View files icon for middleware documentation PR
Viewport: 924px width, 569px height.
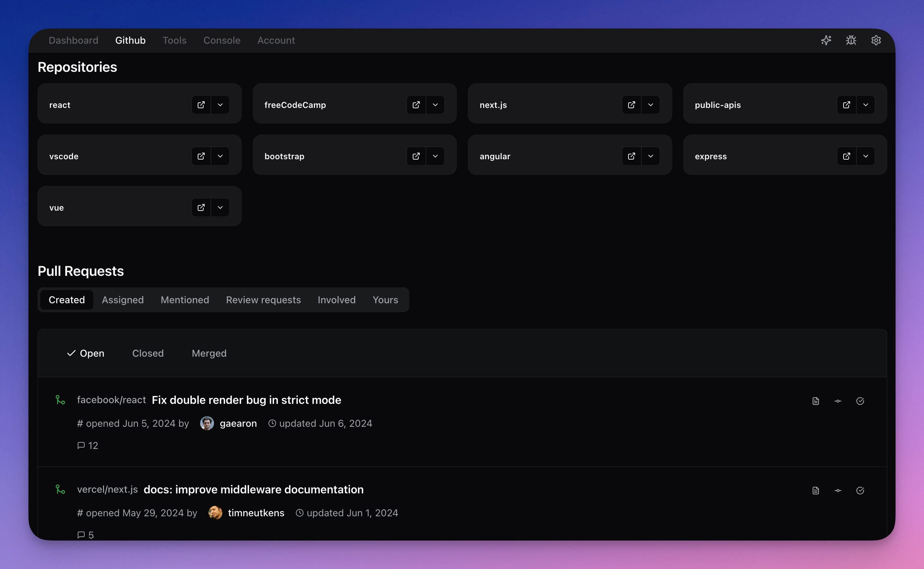coord(816,491)
